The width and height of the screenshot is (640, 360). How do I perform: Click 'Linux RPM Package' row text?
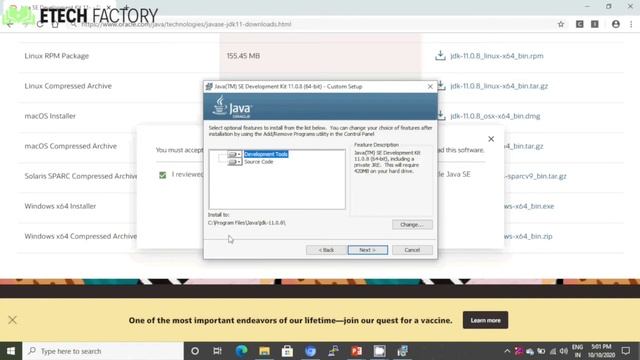point(57,56)
